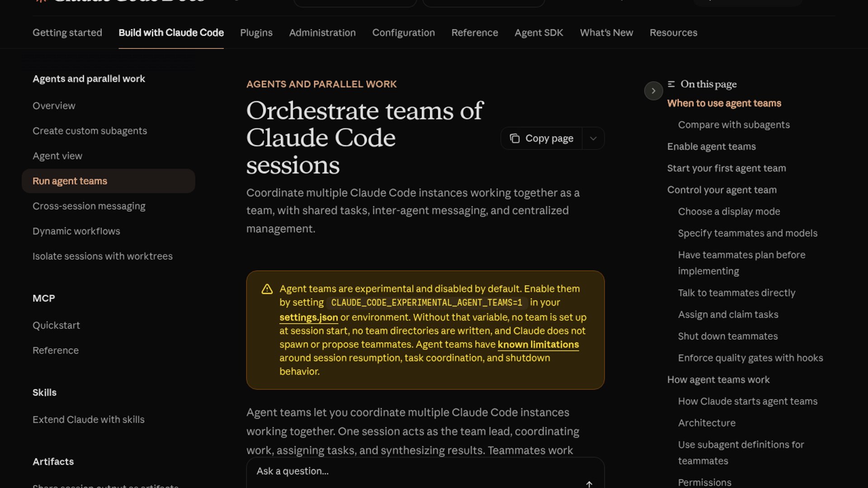Collapse the On this page sidebar arrow
This screenshot has height=488, width=868.
(653, 91)
